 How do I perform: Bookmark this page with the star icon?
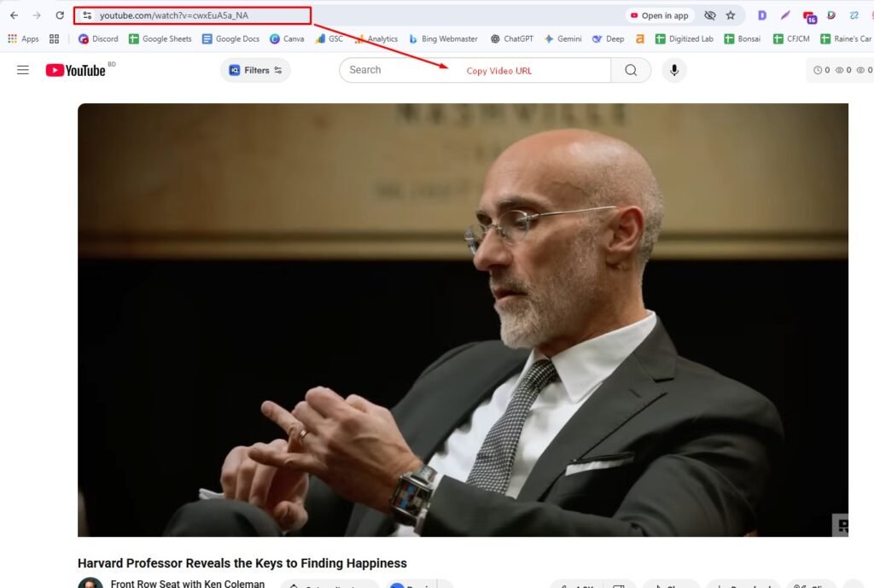731,15
